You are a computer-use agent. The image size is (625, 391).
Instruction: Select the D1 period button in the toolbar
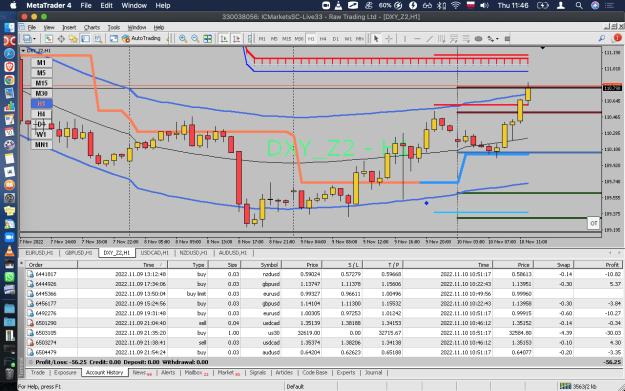pos(335,39)
